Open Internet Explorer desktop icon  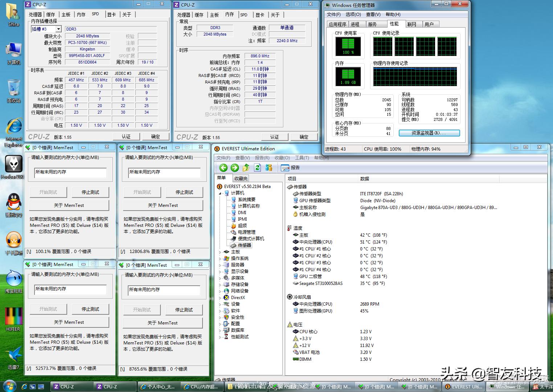pos(14,132)
